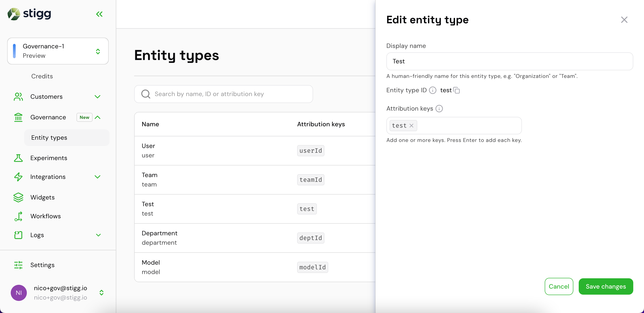Screen dimensions: 644x313
Task: Click the Display name input field
Action: click(510, 61)
